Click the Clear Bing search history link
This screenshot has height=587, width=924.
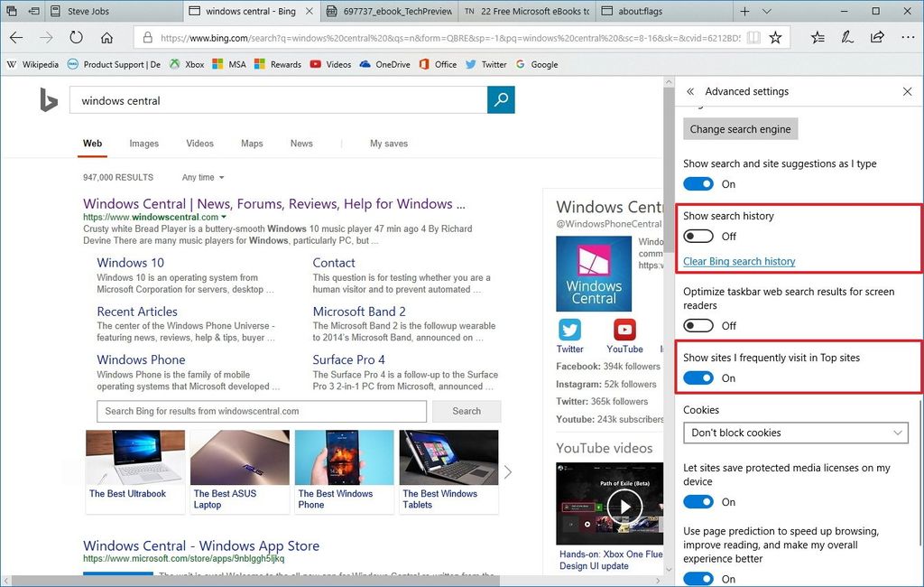click(738, 261)
